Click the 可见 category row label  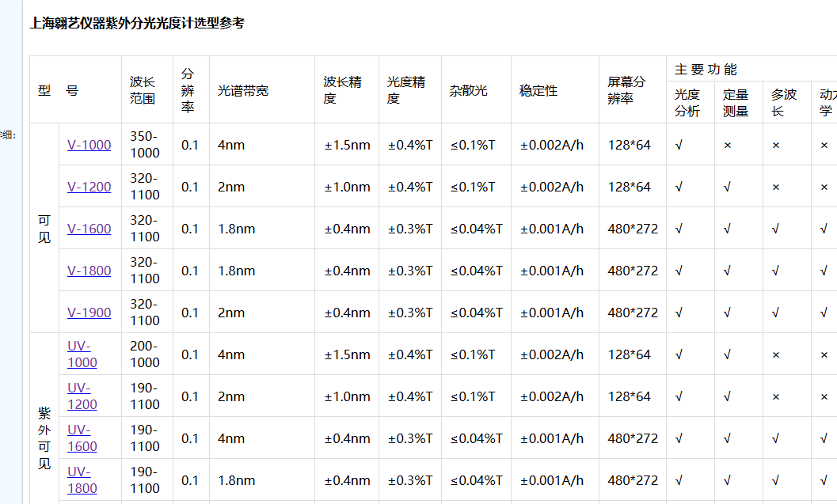click(44, 228)
